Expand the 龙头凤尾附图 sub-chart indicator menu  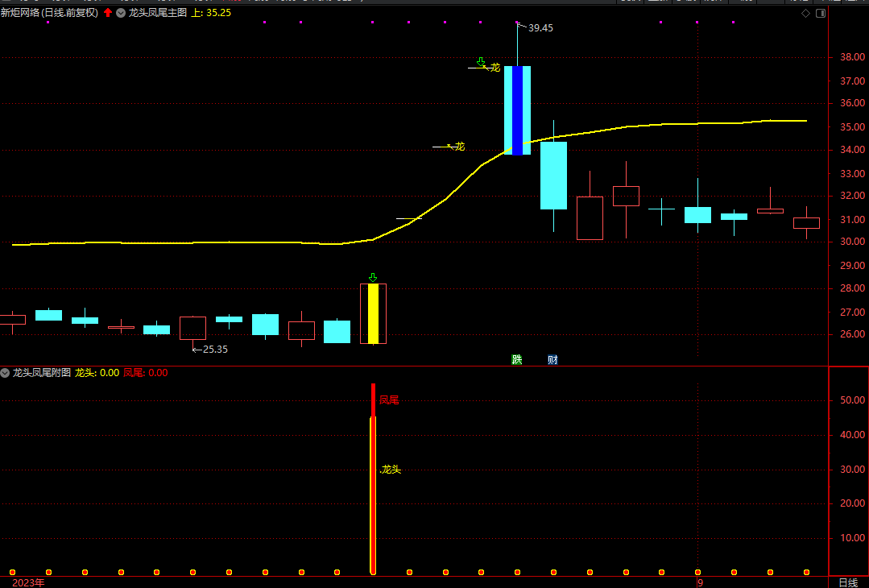tap(6, 373)
